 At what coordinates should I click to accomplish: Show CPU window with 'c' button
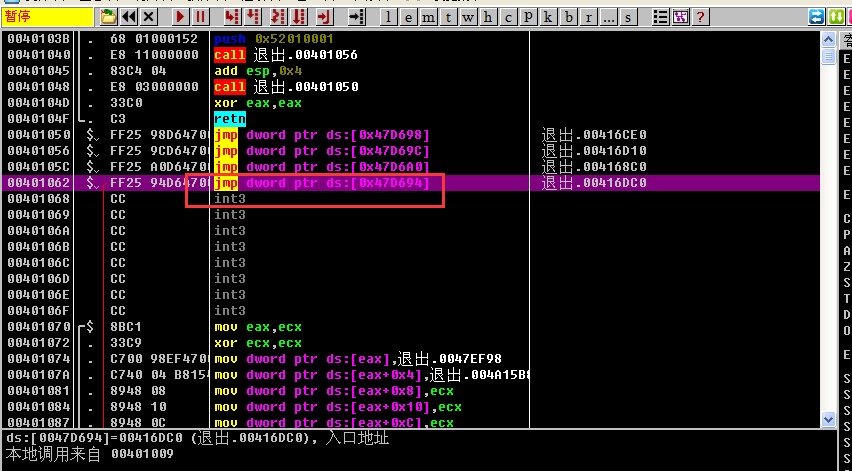pos(508,17)
